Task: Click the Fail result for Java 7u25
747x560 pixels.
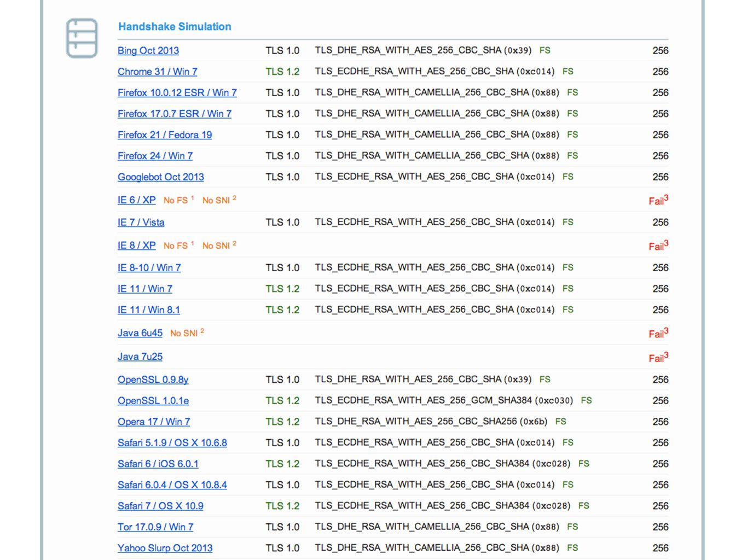Action: pyautogui.click(x=658, y=357)
